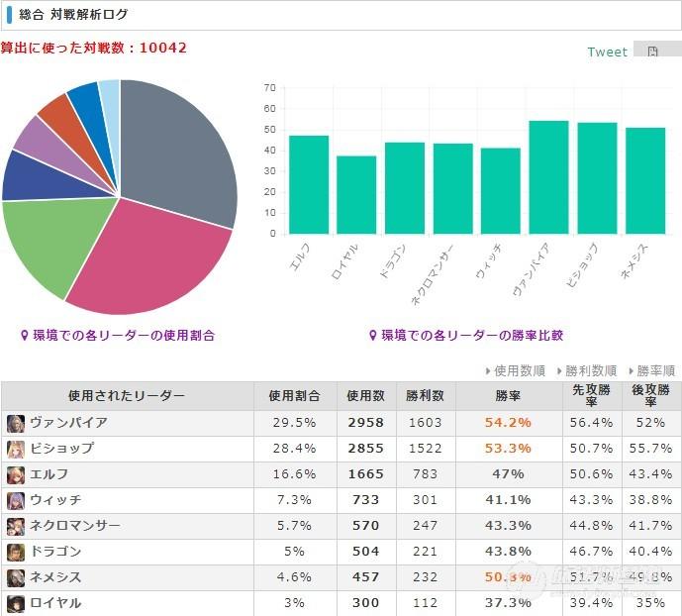The height and width of the screenshot is (616, 682).
Task: Click the エルフ leader portrait icon
Action: [x=16, y=475]
